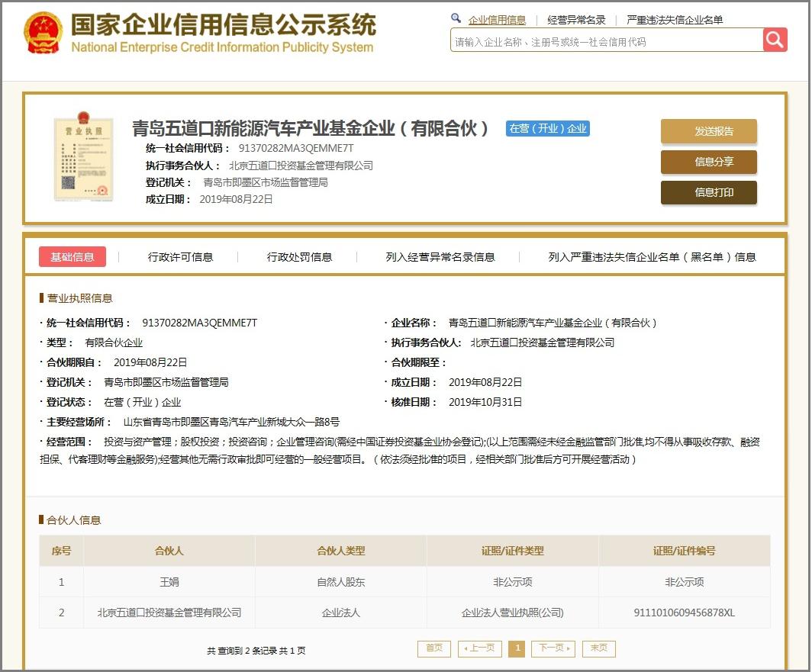Image resolution: width=812 pixels, height=672 pixels.
Task: Click the 国家企业信用信息公示系统 site title
Action: tap(224, 26)
